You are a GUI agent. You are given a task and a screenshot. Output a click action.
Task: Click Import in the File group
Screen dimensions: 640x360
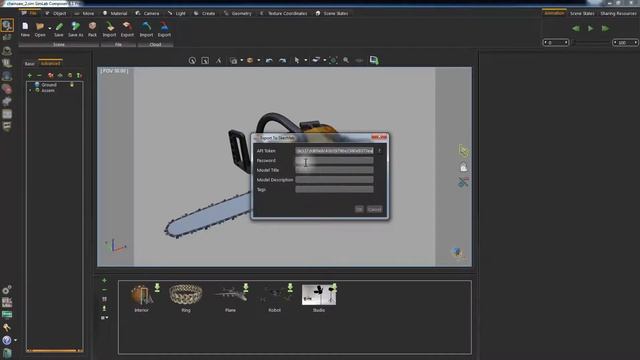109,29
